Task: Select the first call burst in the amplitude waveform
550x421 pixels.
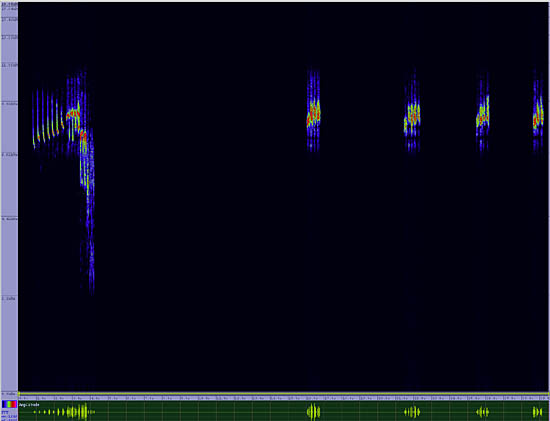Action: click(x=64, y=412)
